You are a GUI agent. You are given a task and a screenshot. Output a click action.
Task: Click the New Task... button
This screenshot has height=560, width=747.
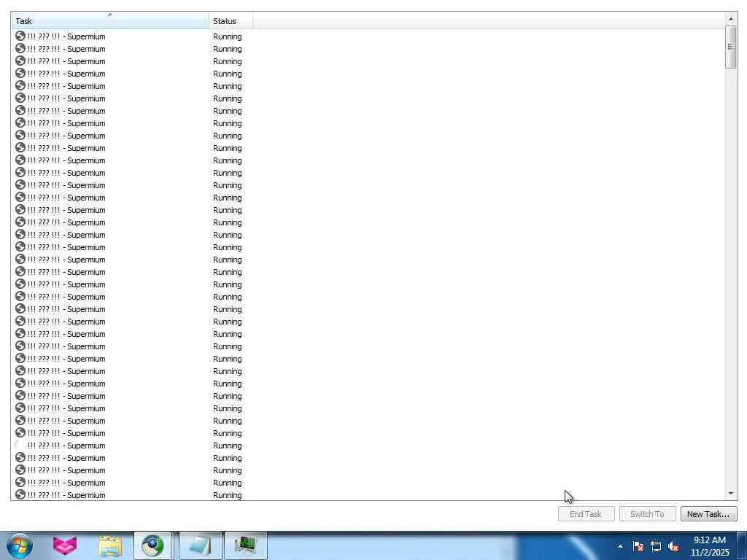pyautogui.click(x=708, y=514)
